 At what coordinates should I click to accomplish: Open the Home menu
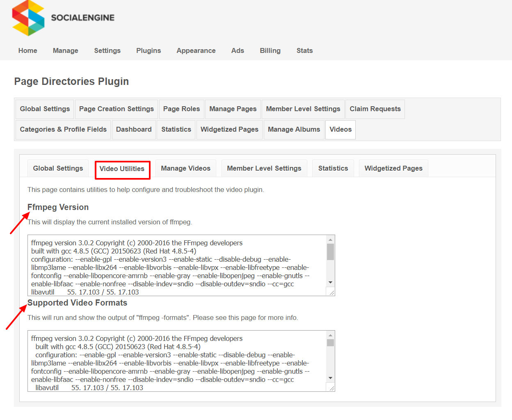(27, 50)
